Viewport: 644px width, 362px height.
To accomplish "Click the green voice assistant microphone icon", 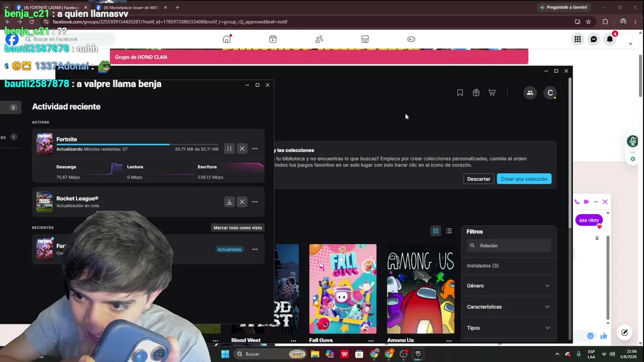I will point(633,141).
